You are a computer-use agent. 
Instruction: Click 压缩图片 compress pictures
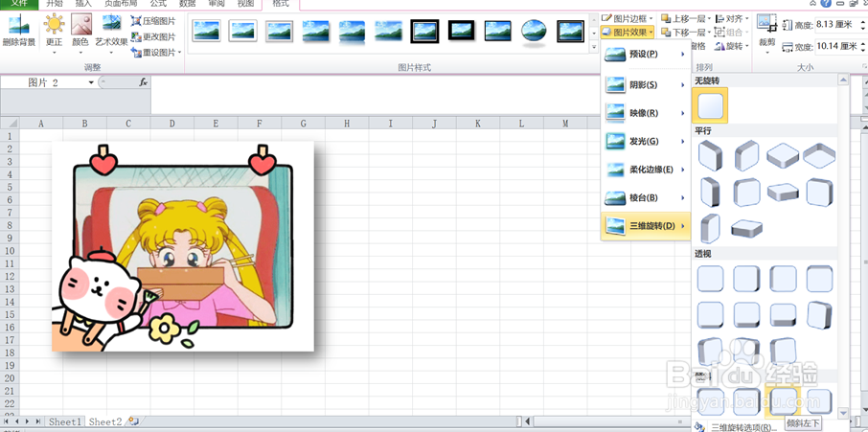point(153,22)
